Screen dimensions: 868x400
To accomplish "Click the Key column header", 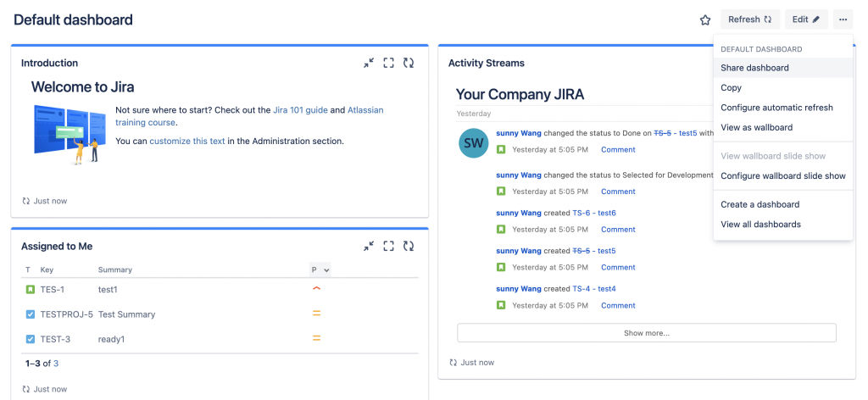I will point(47,270).
